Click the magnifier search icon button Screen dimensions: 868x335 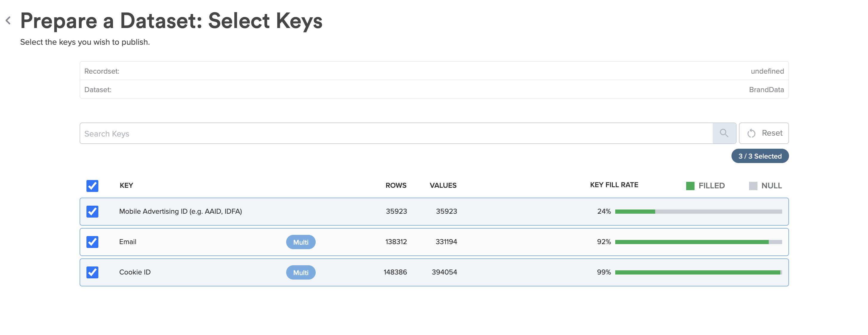pos(724,133)
